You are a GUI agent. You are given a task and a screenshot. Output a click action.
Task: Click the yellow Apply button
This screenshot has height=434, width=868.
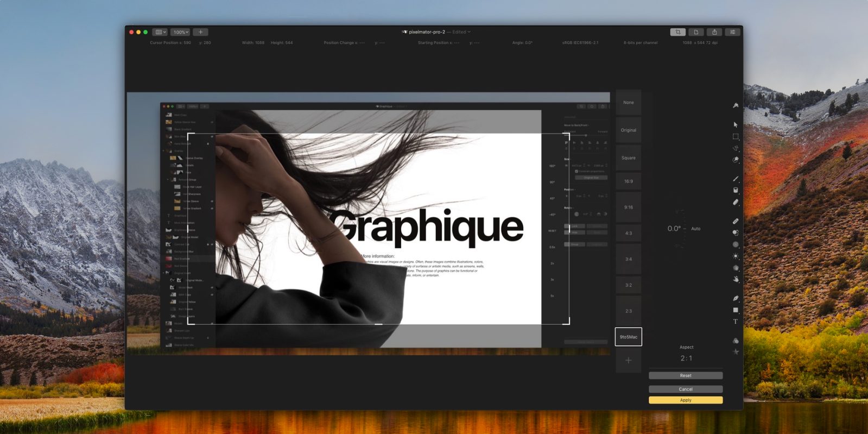coord(685,400)
